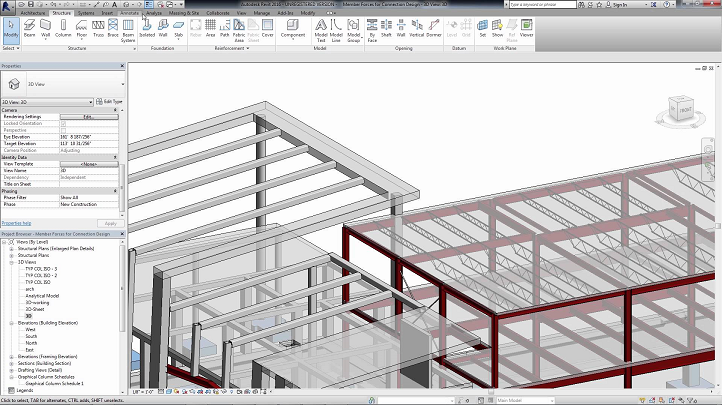
Task: Open the Annotate ribbon tab
Action: point(129,13)
